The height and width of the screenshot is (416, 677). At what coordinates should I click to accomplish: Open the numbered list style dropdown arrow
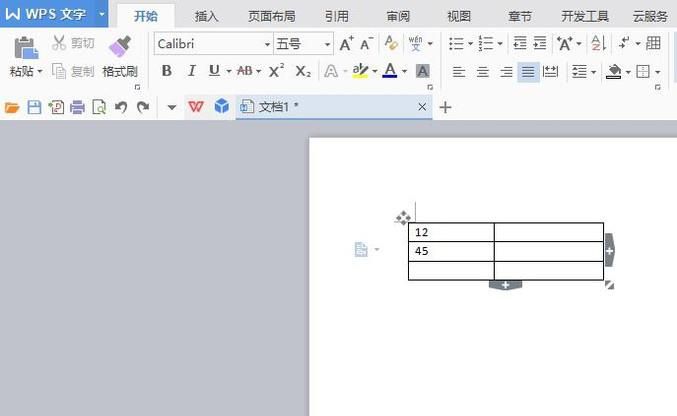click(500, 44)
